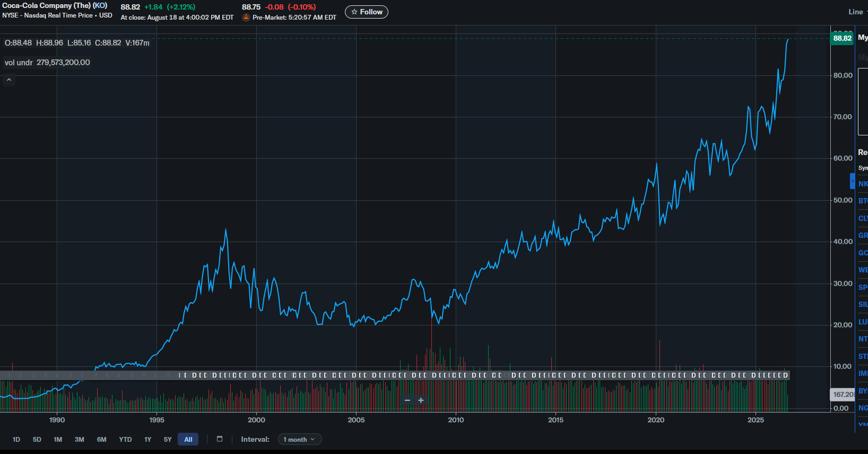Click the L:85.16 low value
This screenshot has height=454, width=868.
pos(79,42)
